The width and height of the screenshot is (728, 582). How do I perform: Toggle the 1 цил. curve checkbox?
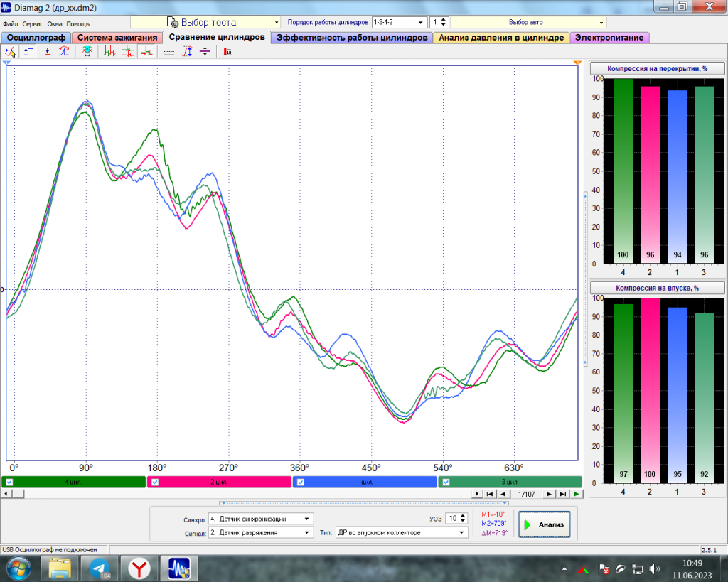pyautogui.click(x=301, y=483)
